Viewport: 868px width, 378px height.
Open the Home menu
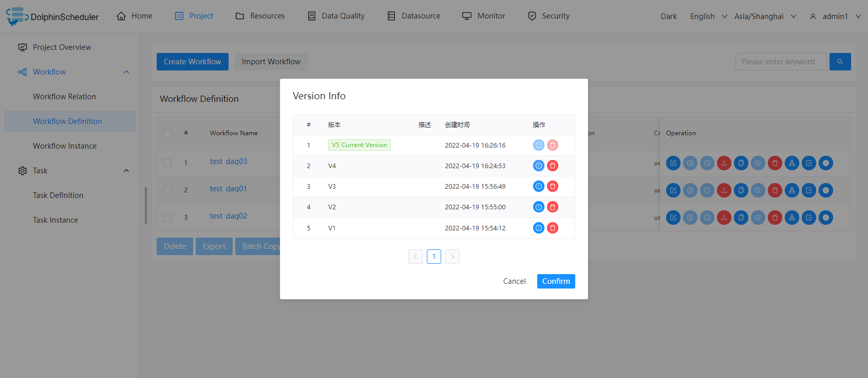(135, 16)
